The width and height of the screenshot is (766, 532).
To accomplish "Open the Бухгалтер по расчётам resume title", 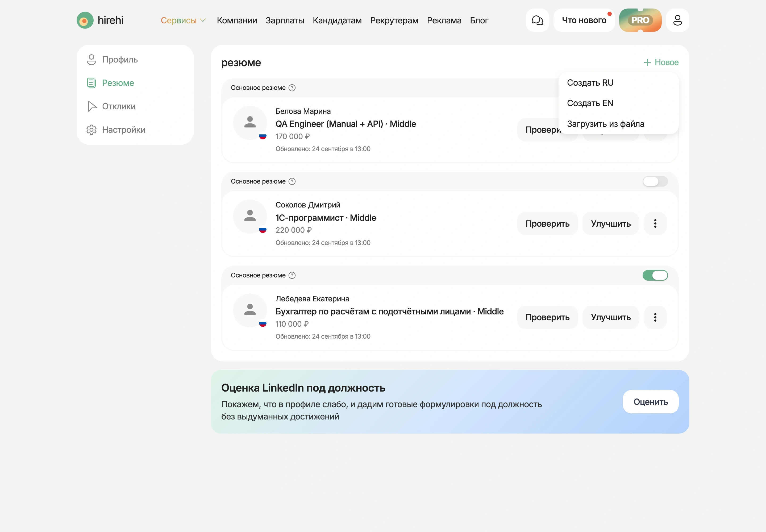I will coord(389,311).
